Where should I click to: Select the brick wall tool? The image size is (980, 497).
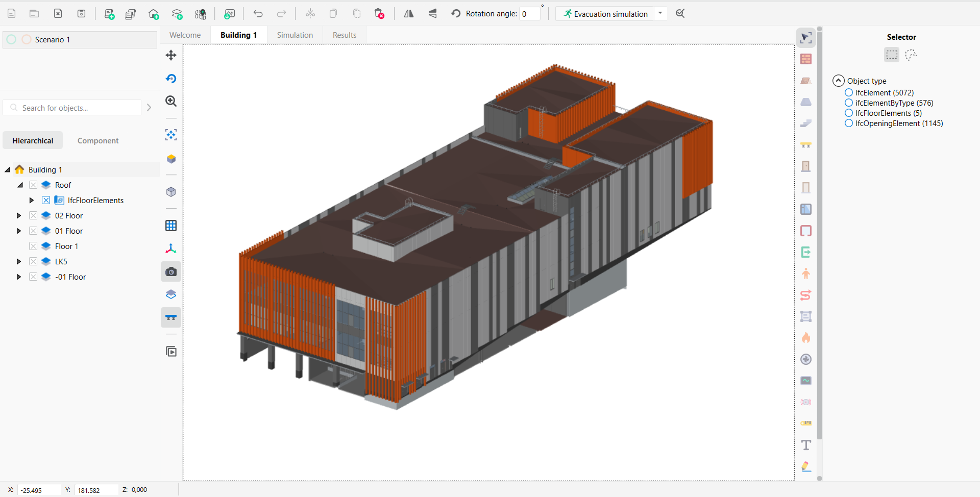pos(806,59)
